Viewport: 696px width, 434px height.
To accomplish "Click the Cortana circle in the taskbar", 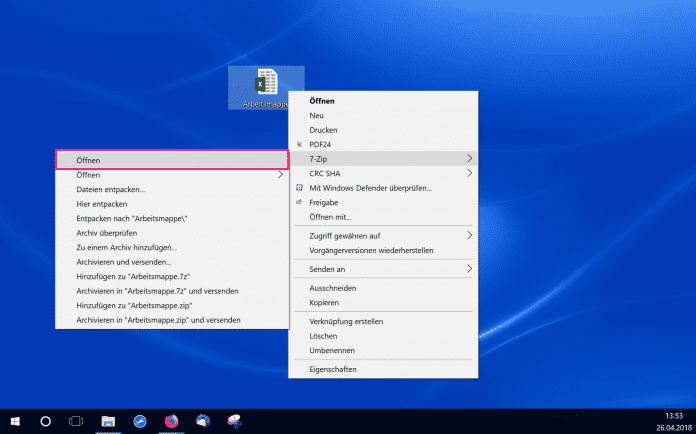I will coord(45,421).
